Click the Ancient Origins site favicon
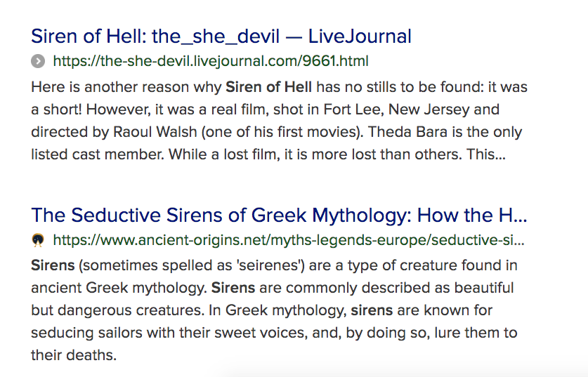The image size is (588, 377). tap(38, 240)
